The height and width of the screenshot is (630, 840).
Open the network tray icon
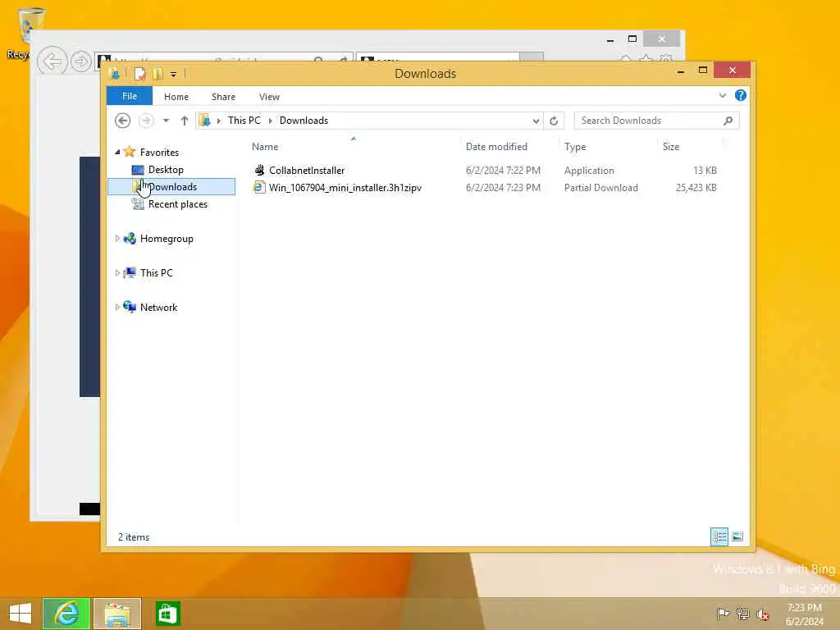(x=742, y=614)
